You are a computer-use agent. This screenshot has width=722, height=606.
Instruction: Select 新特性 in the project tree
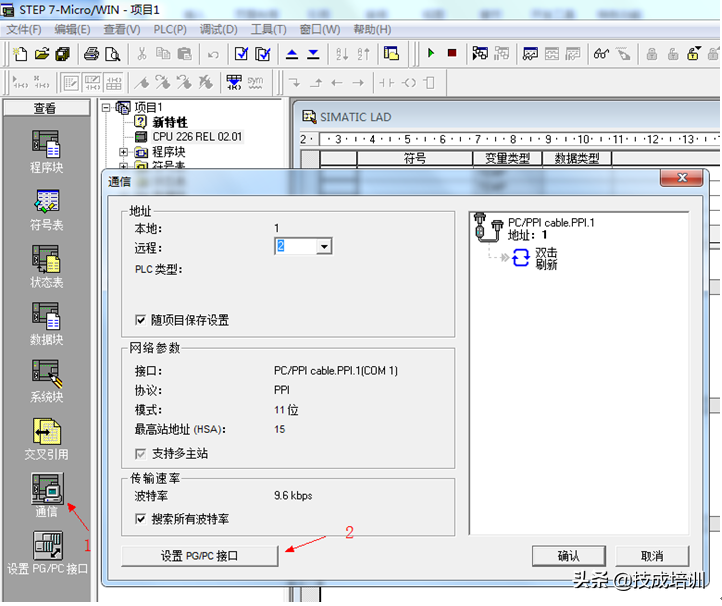[170, 122]
